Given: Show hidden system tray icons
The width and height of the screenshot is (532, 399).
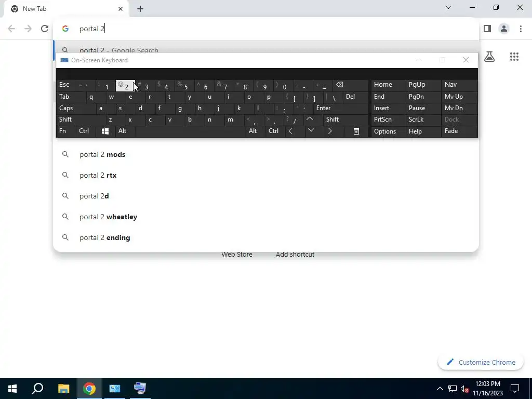Looking at the screenshot, I should (x=440, y=389).
